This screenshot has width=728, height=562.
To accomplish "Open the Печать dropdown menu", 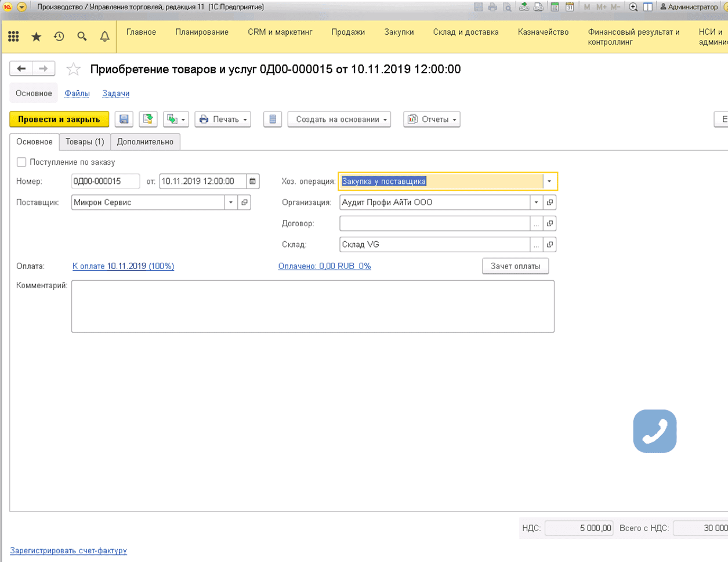I will click(x=223, y=119).
